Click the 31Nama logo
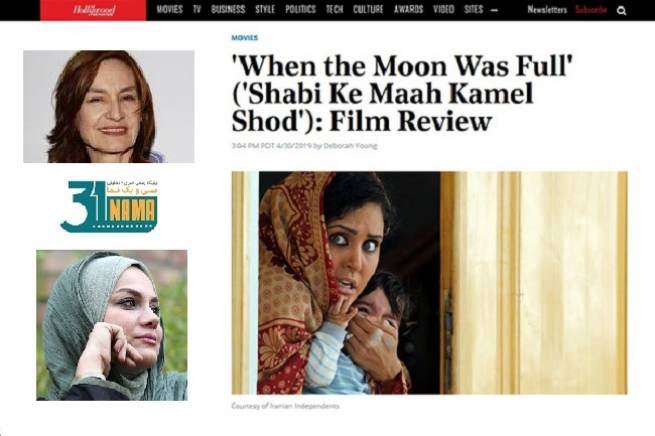Image resolution: width=655 pixels, height=436 pixels. [109, 206]
